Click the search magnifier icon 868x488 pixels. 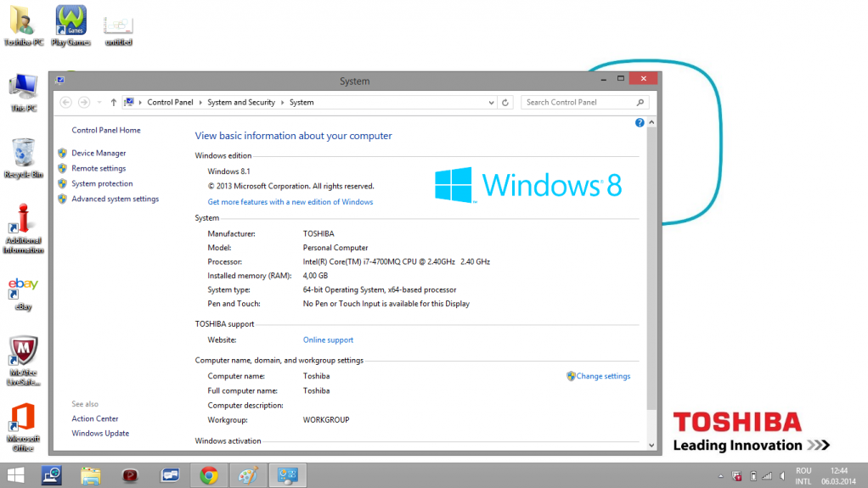click(x=640, y=103)
